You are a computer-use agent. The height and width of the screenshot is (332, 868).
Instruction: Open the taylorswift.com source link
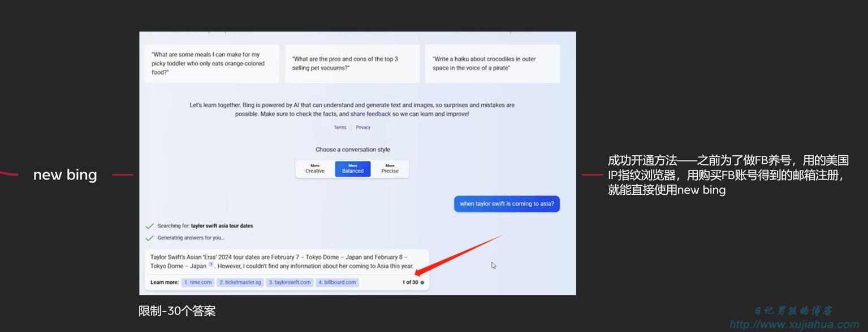tap(290, 282)
